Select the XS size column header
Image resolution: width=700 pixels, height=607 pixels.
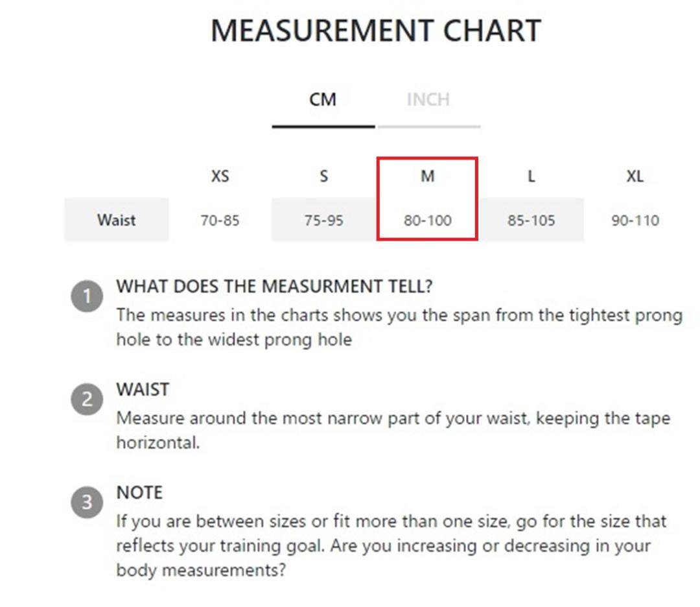click(x=220, y=176)
